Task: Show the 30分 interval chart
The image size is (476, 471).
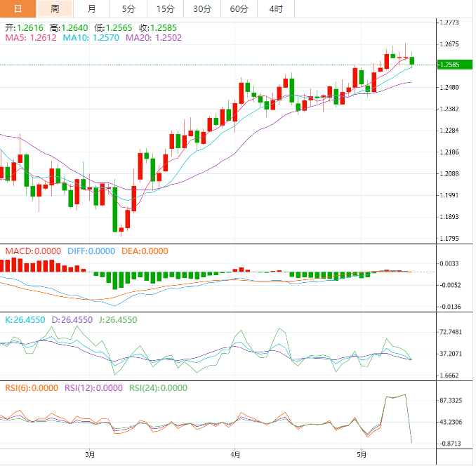Action: (x=201, y=9)
